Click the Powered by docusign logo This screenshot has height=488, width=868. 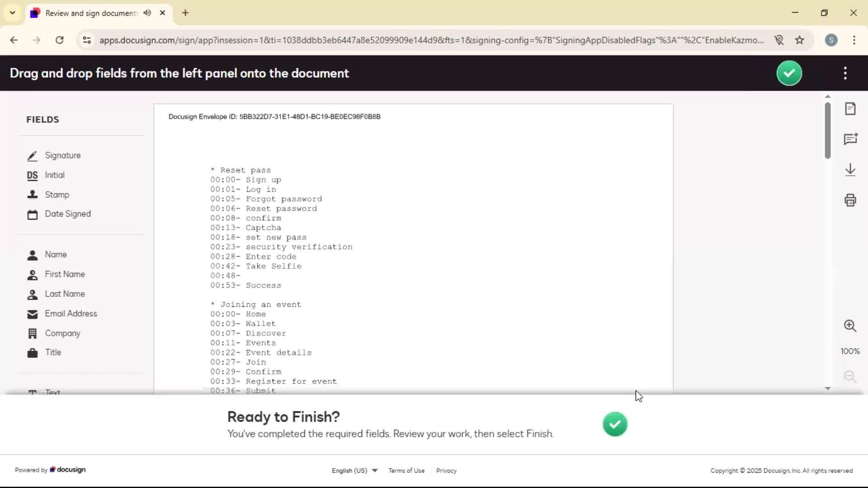(x=50, y=470)
